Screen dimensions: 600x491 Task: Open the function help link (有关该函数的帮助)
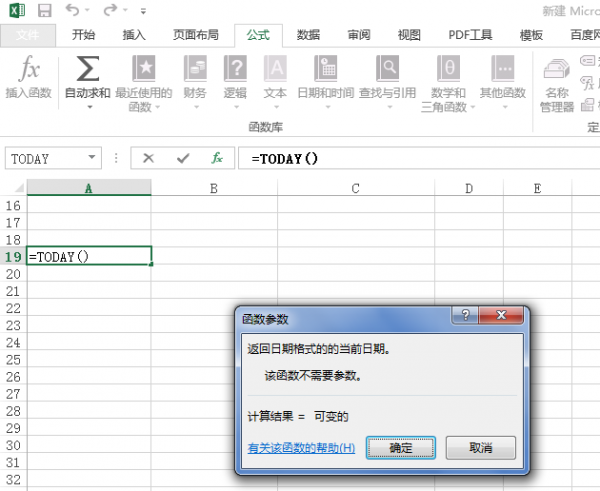click(301, 448)
